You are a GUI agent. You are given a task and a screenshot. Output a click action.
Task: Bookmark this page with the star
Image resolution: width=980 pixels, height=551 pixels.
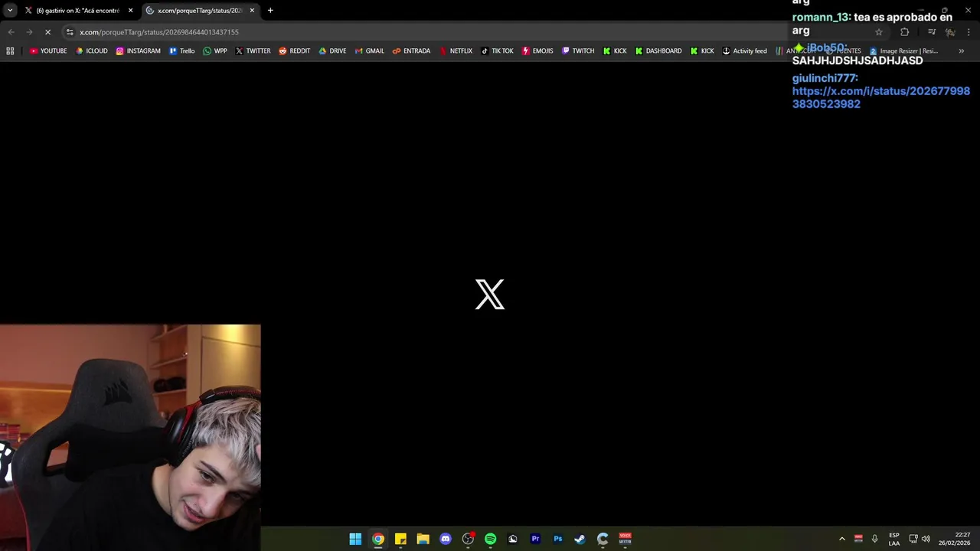click(x=878, y=32)
